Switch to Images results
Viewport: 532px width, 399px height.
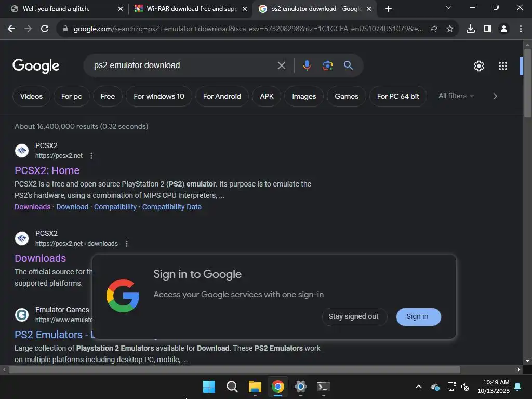point(304,96)
